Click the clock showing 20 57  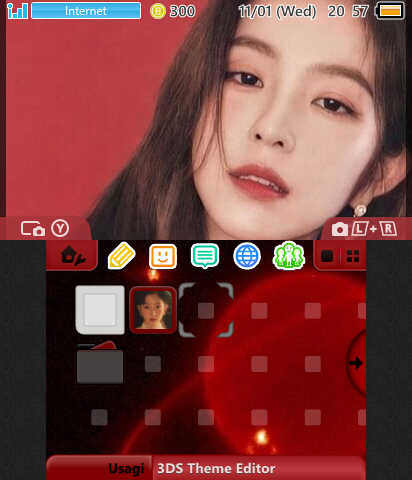pos(348,12)
